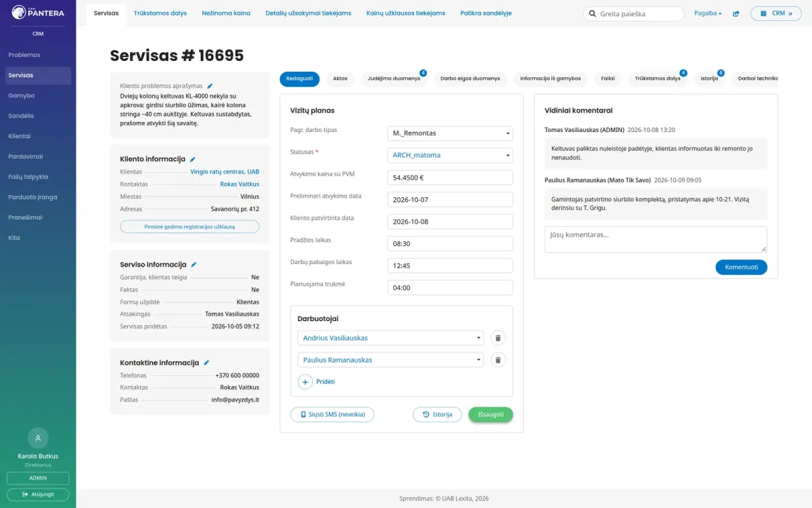
Task: Click the Kliento patvirtinta data field
Action: coord(450,221)
